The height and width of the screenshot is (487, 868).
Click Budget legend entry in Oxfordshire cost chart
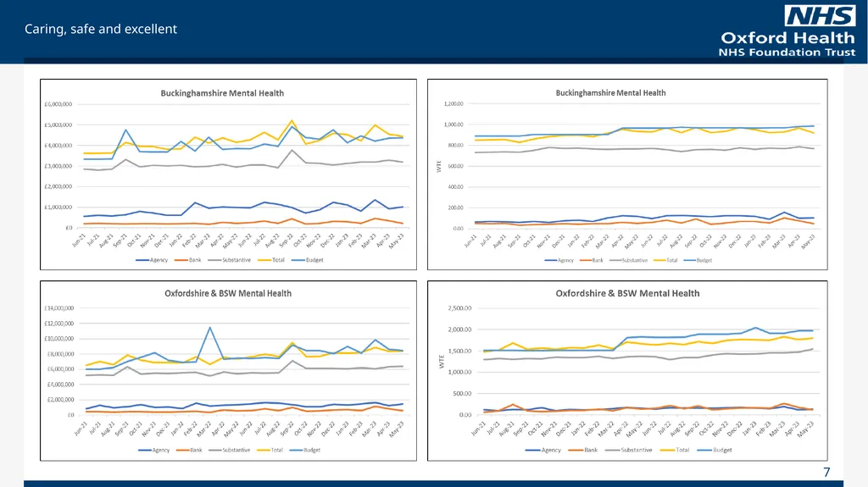click(x=305, y=451)
